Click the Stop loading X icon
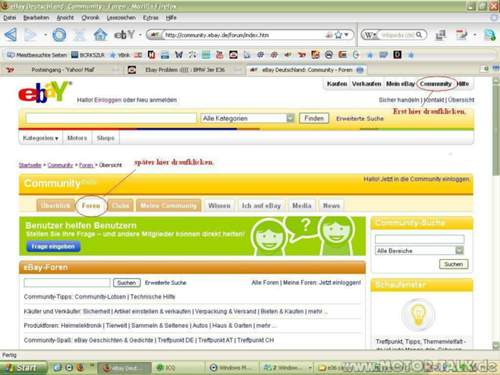 click(x=80, y=35)
